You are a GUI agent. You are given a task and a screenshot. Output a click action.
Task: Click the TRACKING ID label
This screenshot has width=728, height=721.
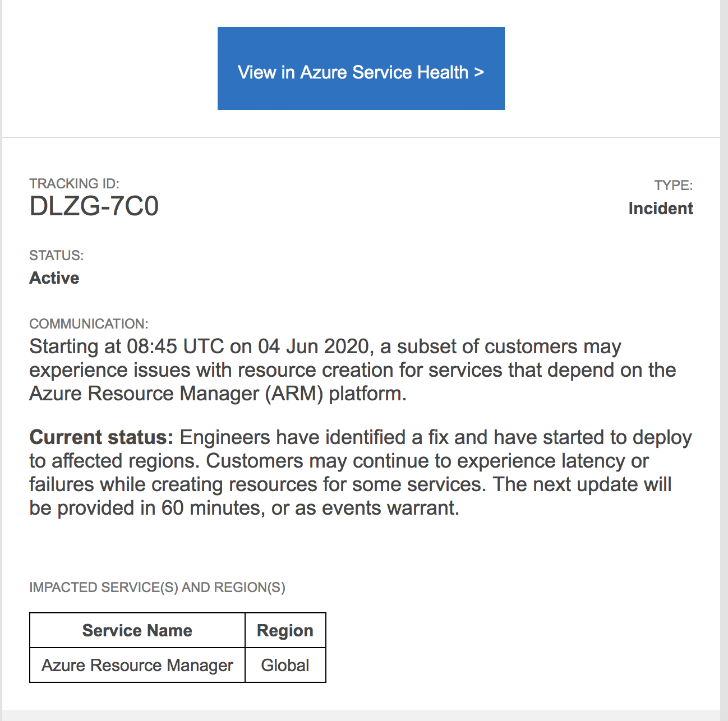tap(74, 183)
